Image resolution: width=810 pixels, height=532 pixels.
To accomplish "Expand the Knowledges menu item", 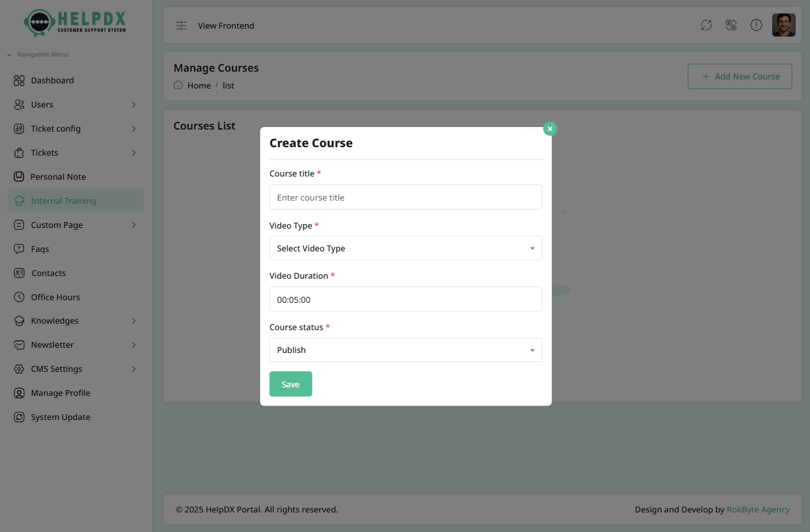I will click(x=55, y=320).
